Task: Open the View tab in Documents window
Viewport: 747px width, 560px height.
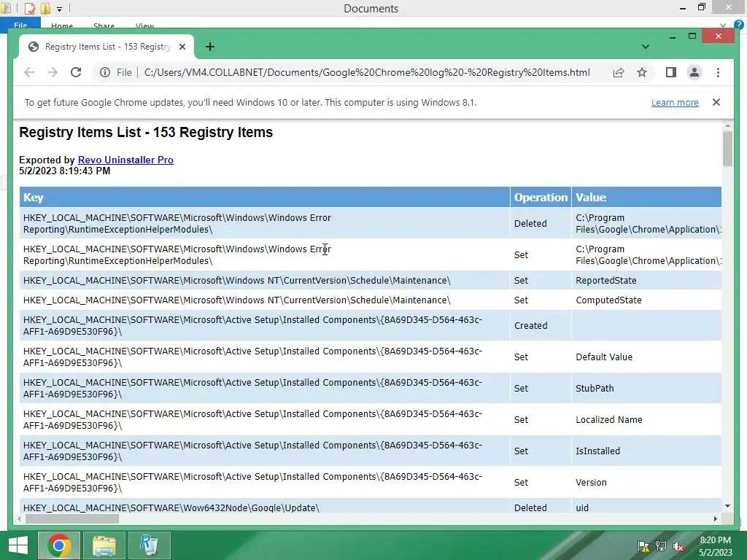Action: 144,26
